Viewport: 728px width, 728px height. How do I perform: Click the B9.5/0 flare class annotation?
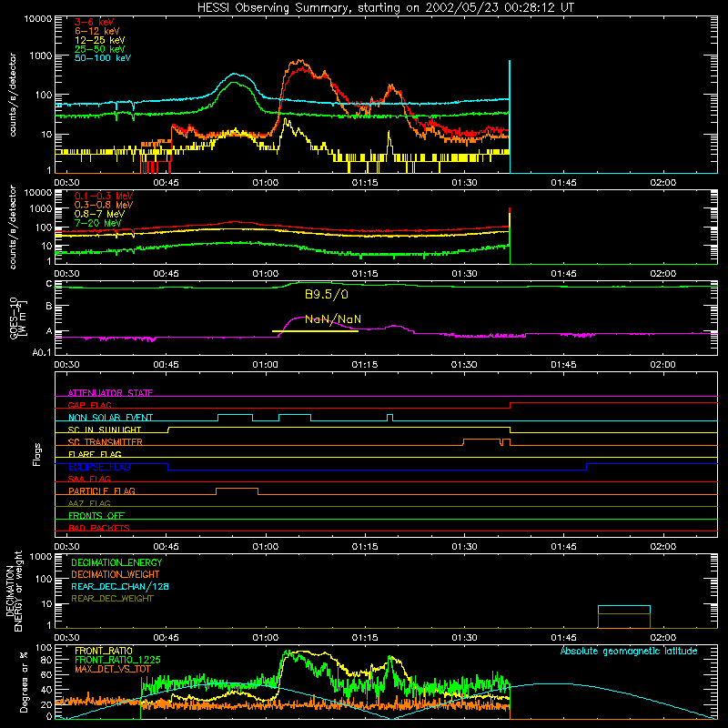(327, 294)
